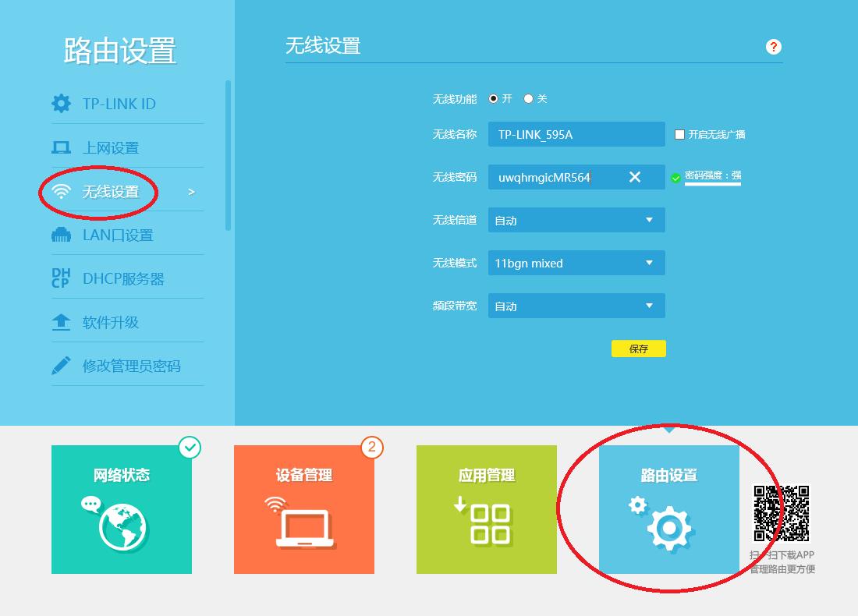Click the orange help question mark icon

point(773,47)
